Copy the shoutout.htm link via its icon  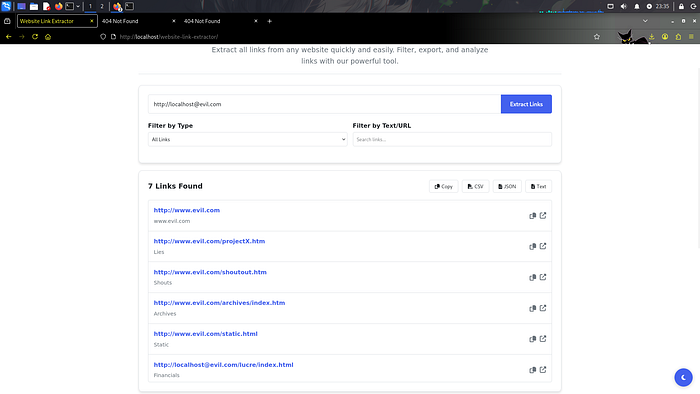pyautogui.click(x=532, y=278)
